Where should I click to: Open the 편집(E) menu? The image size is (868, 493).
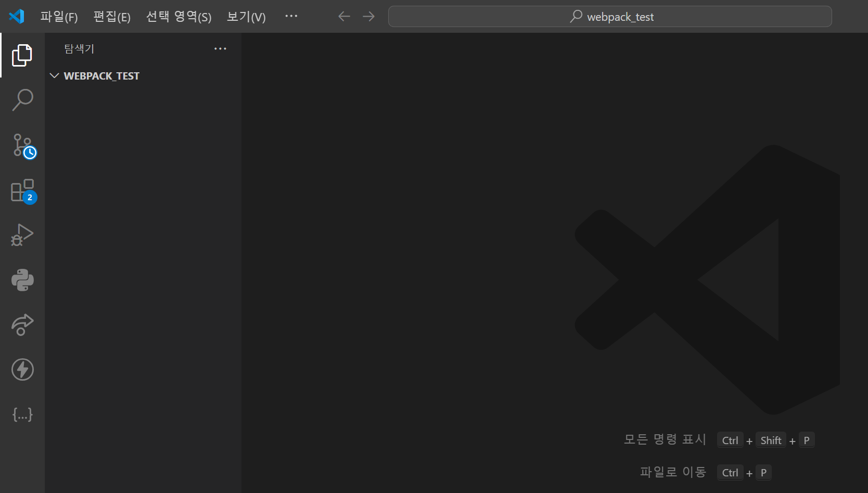(112, 17)
